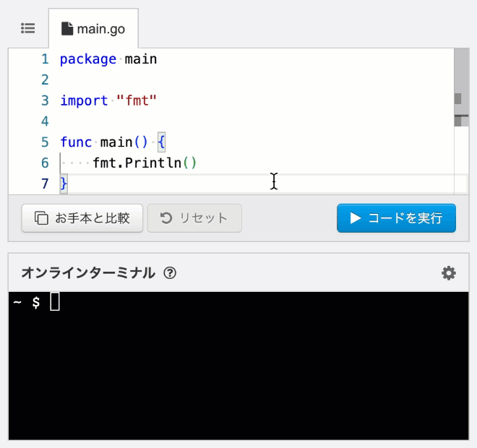This screenshot has height=448, width=477.
Task: Click the "fmt" import string
Action: [137, 100]
